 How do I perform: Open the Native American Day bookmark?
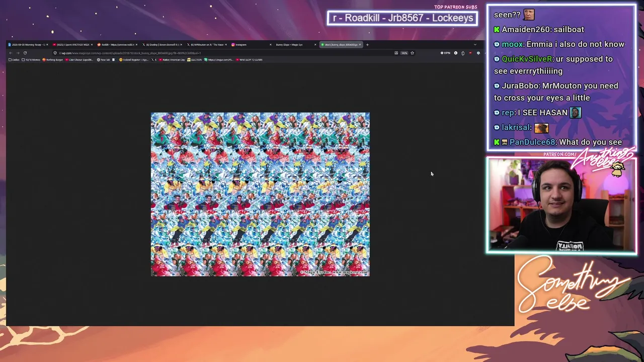click(172, 60)
